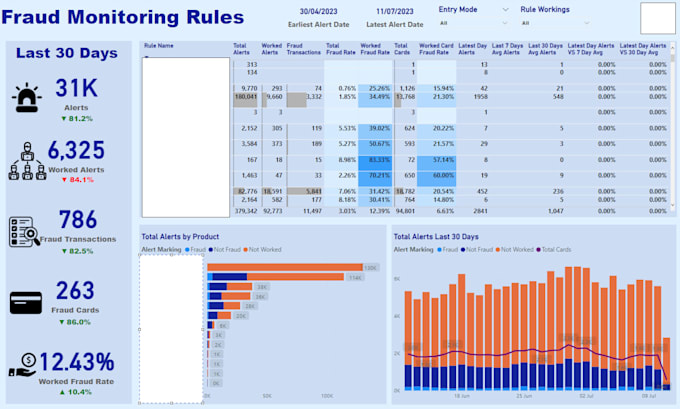
Task: Click the Worked Fraud Rate money hand icon
Action: tap(23, 364)
